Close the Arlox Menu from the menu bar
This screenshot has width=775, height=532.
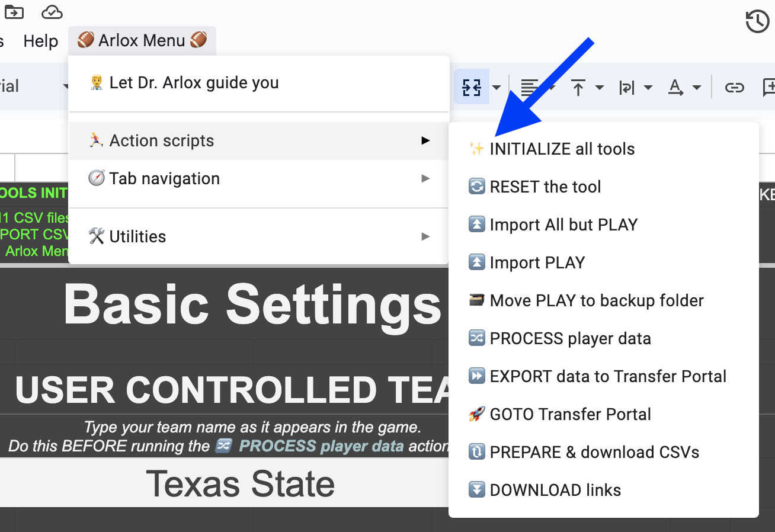coord(142,40)
